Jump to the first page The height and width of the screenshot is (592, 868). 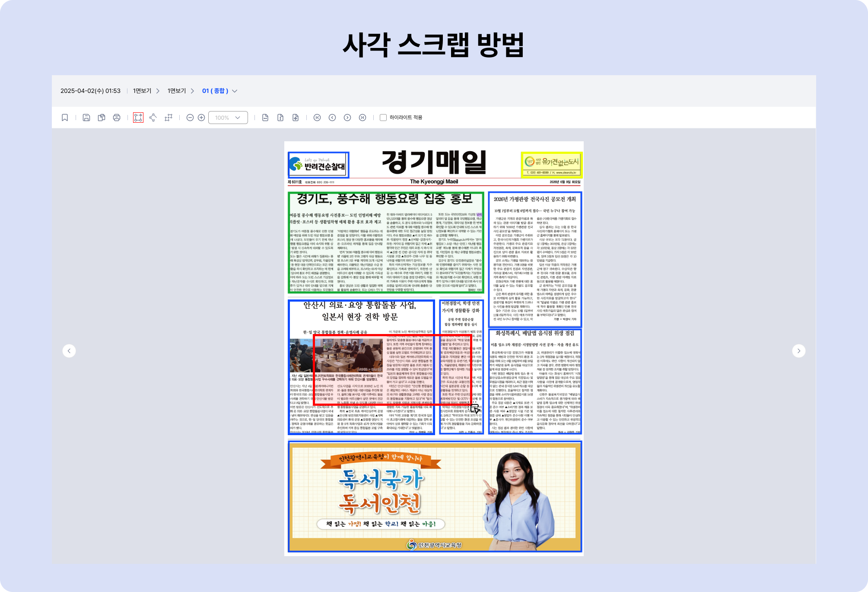pyautogui.click(x=317, y=118)
